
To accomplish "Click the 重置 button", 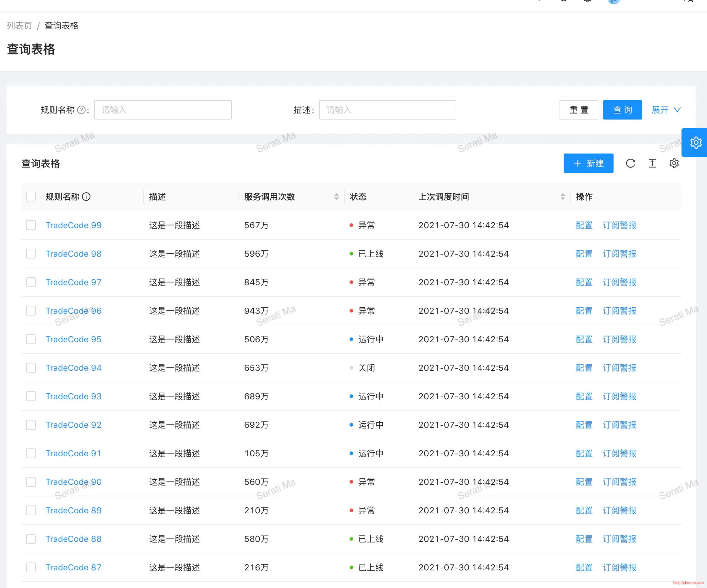I will (578, 110).
